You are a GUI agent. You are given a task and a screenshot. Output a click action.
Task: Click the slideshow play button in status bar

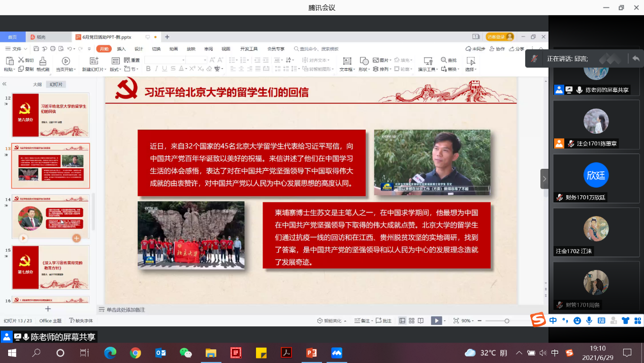click(436, 321)
